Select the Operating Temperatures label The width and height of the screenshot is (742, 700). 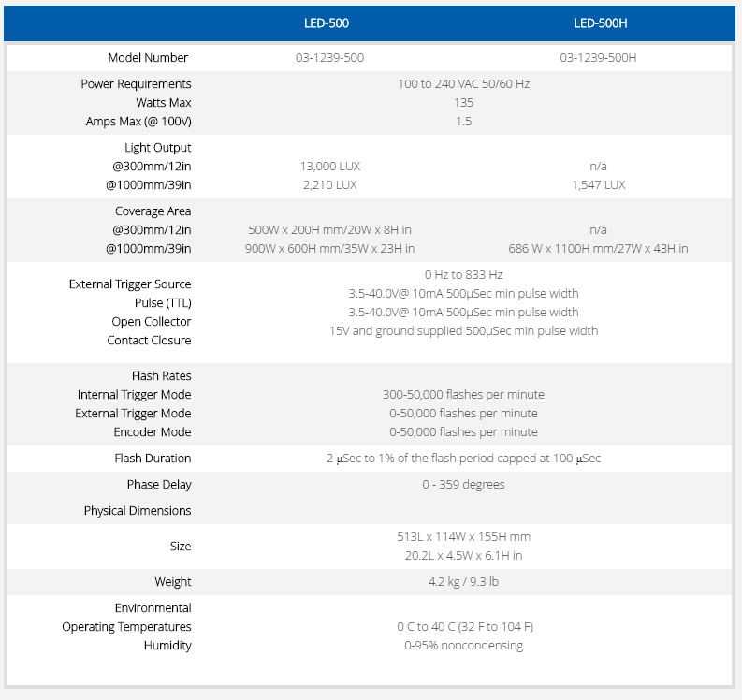point(127,627)
